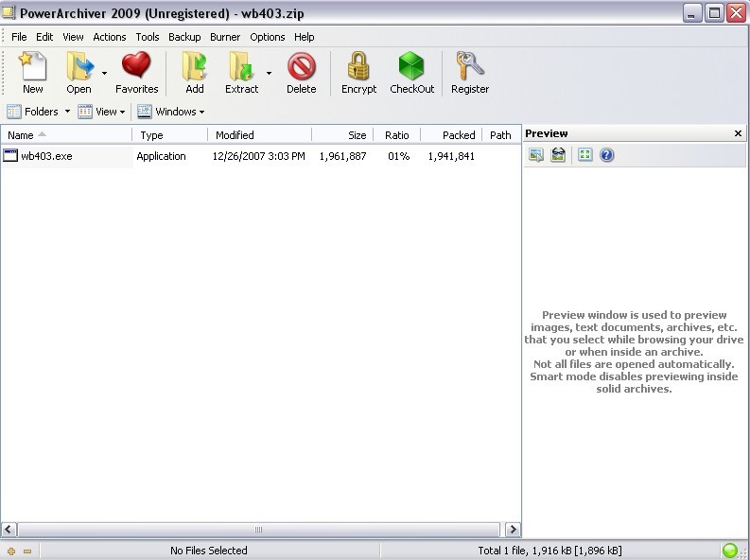Image resolution: width=750 pixels, height=560 pixels.
Task: Open the Backup menu
Action: click(184, 37)
